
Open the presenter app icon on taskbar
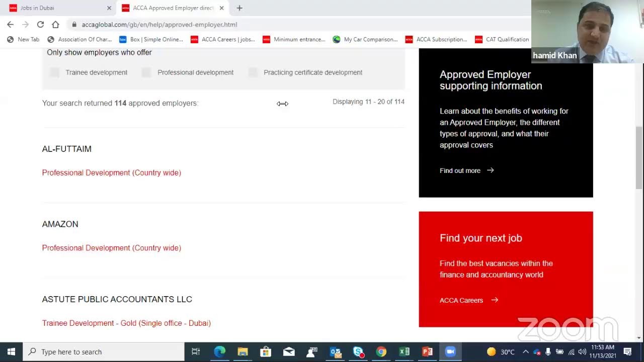point(312,351)
